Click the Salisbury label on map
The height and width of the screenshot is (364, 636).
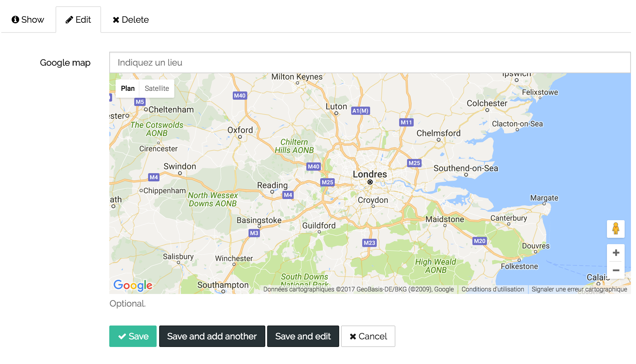pos(178,256)
